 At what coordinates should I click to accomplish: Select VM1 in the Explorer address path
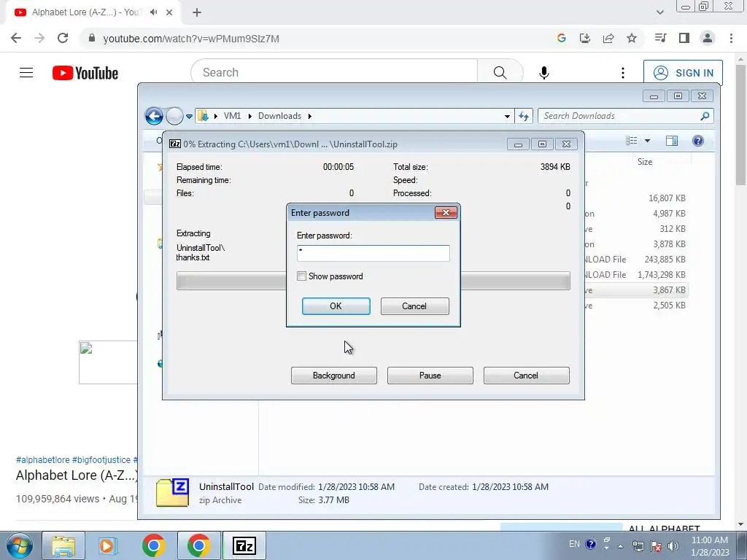pyautogui.click(x=233, y=116)
